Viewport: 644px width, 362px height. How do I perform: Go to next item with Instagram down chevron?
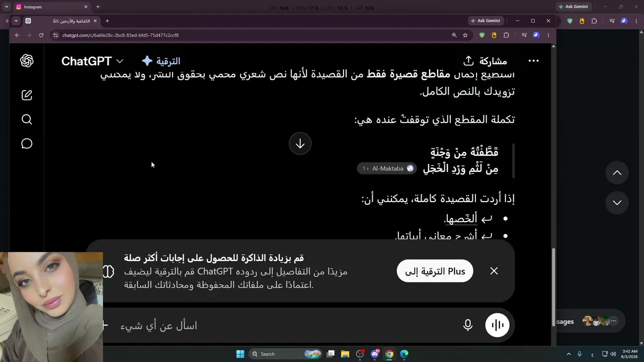[x=617, y=203]
